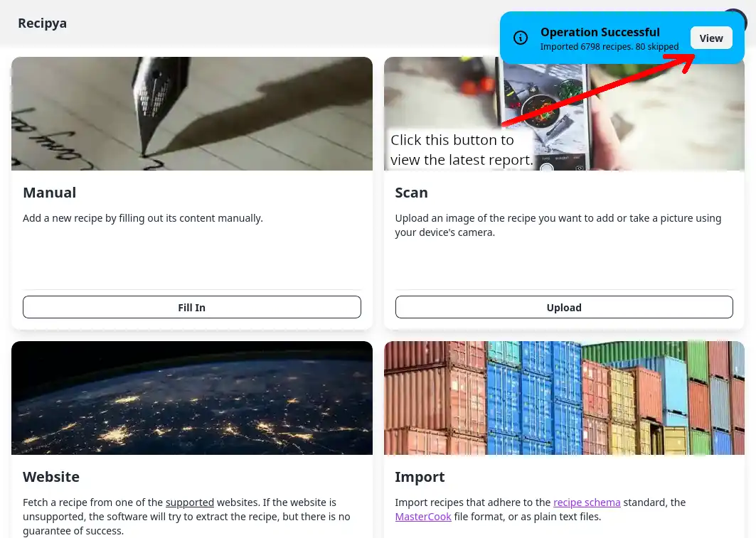The image size is (756, 538).
Task: Click the Import card heading
Action: (x=420, y=477)
